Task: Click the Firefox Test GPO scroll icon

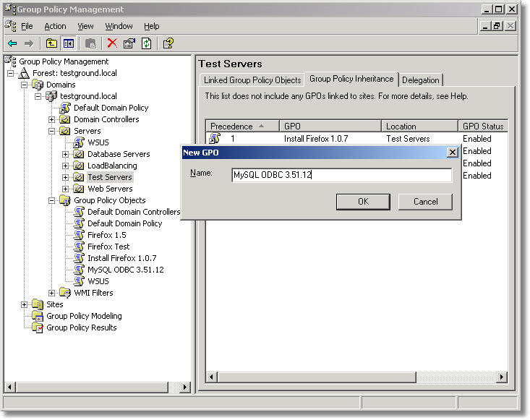Action: (79, 247)
